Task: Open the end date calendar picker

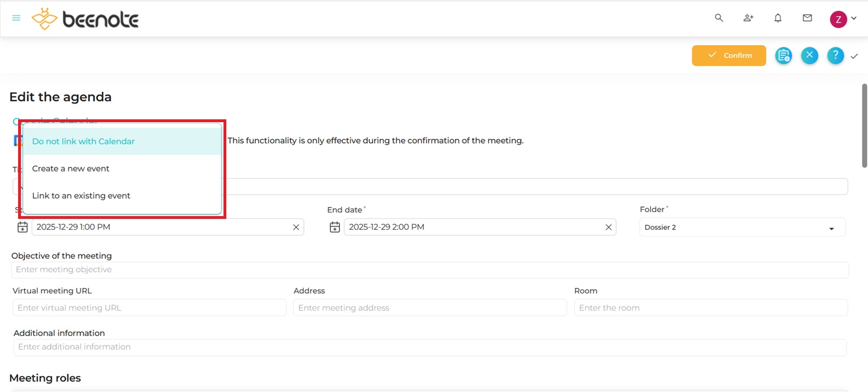Action: pyautogui.click(x=334, y=227)
